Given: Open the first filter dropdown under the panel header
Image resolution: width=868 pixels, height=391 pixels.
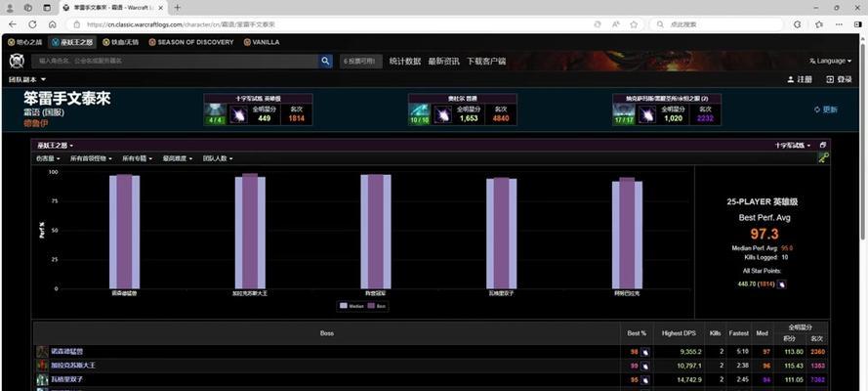Looking at the screenshot, I should coord(48,158).
